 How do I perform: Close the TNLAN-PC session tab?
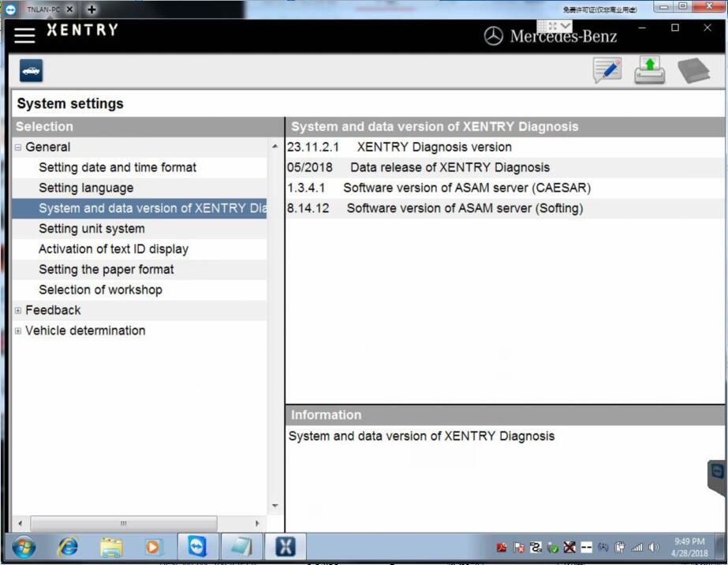click(x=69, y=9)
